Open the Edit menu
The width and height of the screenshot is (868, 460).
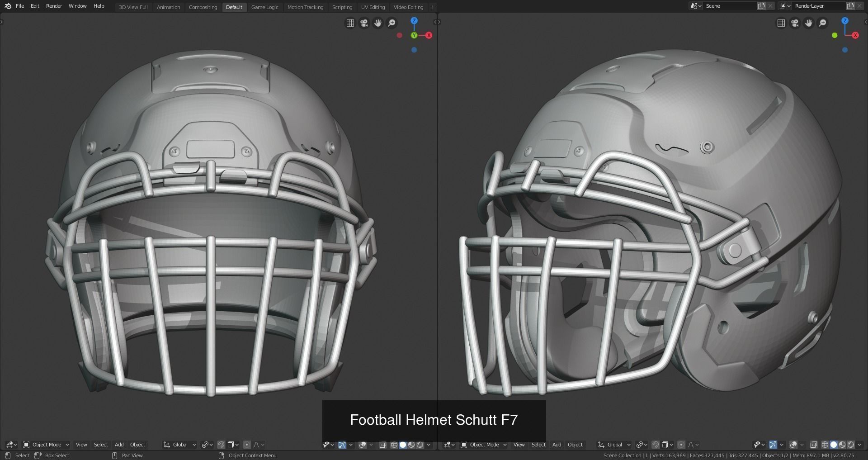point(35,6)
